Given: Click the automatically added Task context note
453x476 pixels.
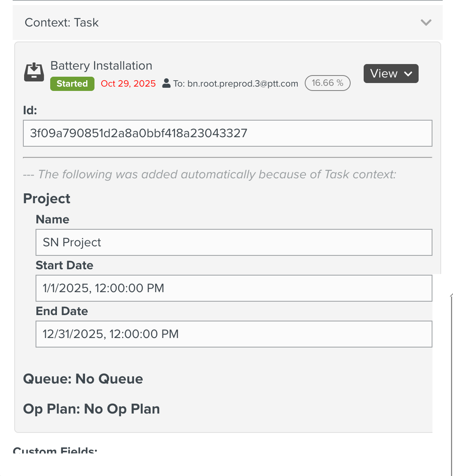Looking at the screenshot, I should pos(210,174).
